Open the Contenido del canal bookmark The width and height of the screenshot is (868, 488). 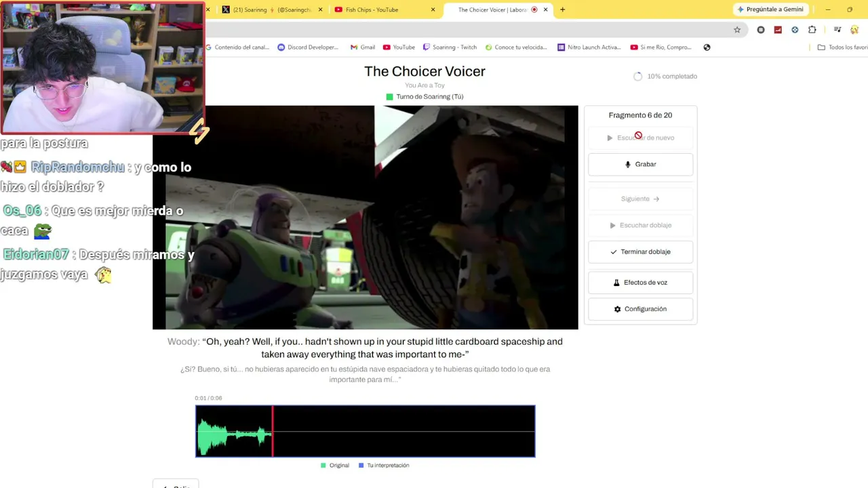click(237, 47)
